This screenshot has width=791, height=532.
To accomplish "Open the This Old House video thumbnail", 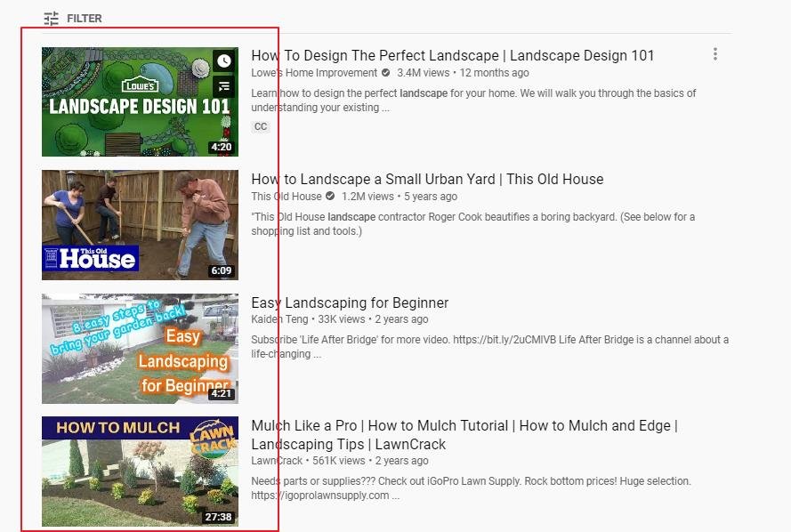I will [140, 225].
